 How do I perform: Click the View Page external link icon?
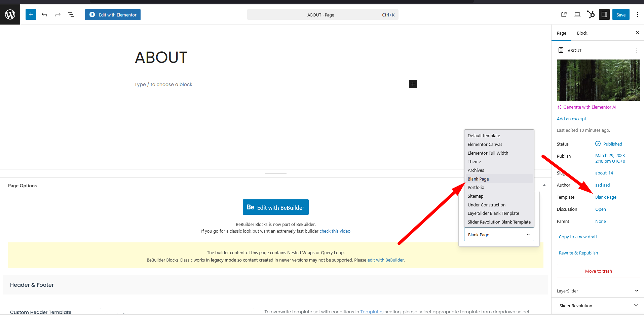(x=564, y=14)
